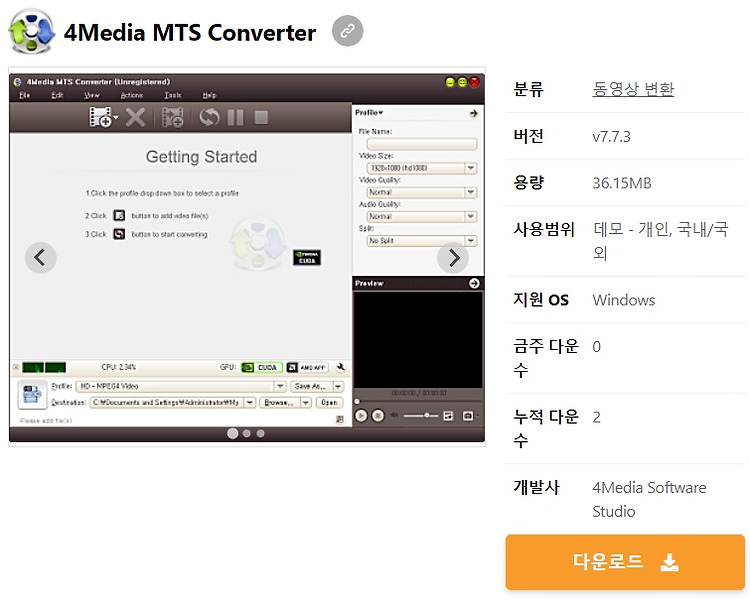Select the third carousel dot indicator
This screenshot has height=600, width=750.
[261, 433]
